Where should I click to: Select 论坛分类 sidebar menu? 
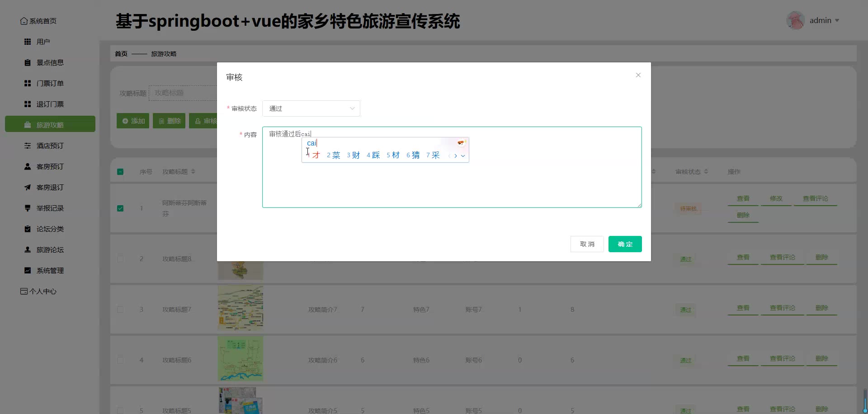coord(50,229)
